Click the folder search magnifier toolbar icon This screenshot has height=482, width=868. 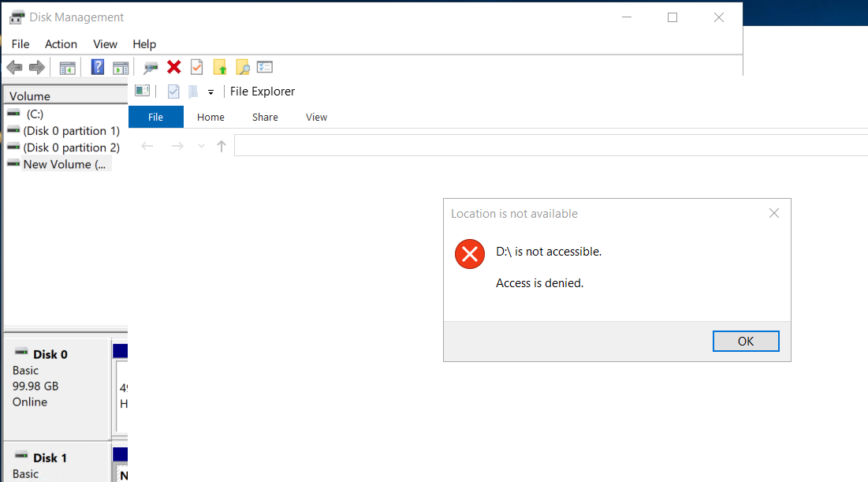pyautogui.click(x=243, y=67)
